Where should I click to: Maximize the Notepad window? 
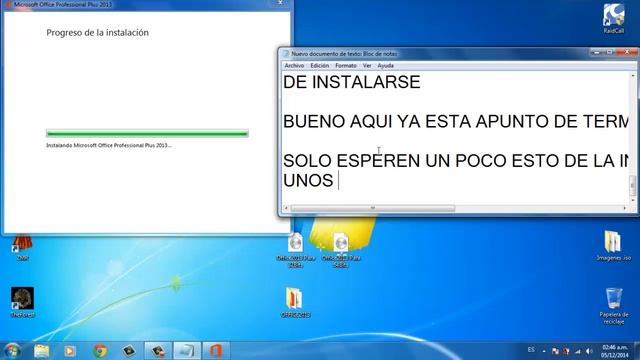coord(609,52)
